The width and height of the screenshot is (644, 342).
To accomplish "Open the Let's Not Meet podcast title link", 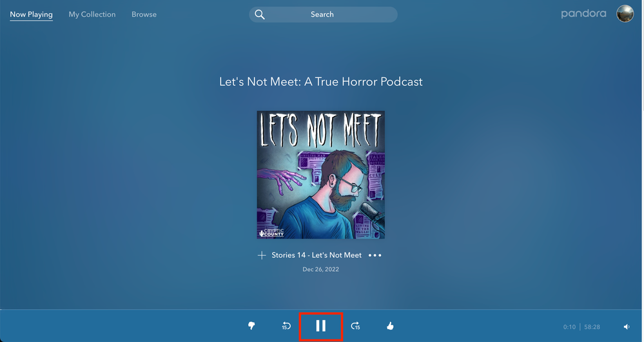I will tap(321, 82).
